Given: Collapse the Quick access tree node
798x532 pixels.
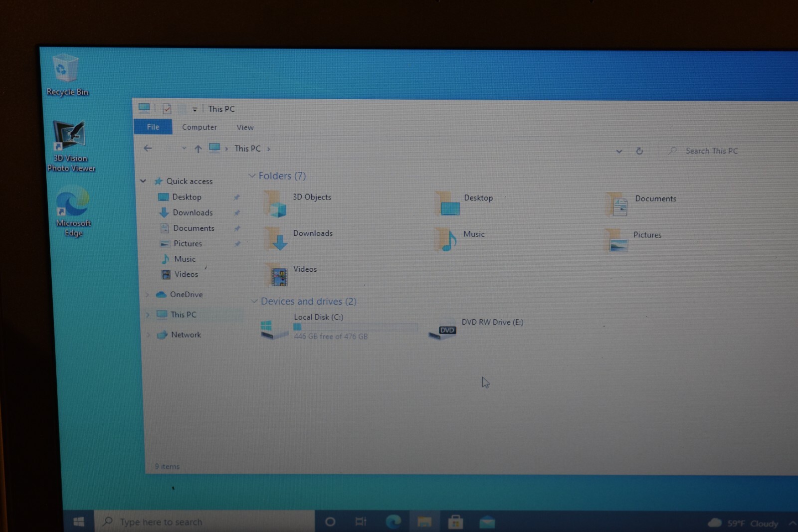Looking at the screenshot, I should 143,181.
